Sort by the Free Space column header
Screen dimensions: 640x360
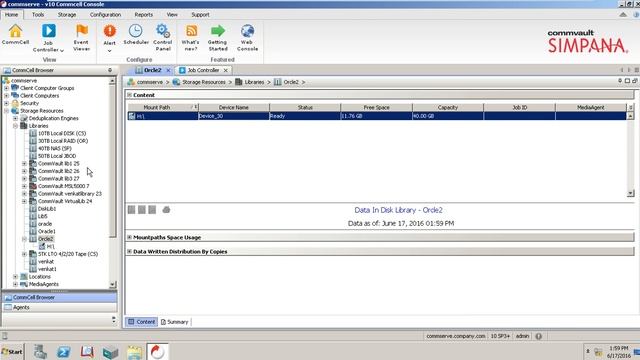[376, 107]
